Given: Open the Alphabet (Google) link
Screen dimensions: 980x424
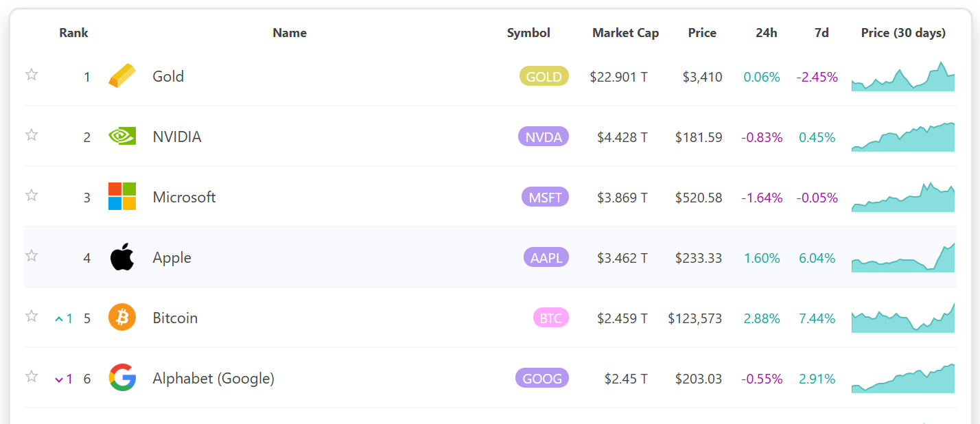Looking at the screenshot, I should coord(213,379).
